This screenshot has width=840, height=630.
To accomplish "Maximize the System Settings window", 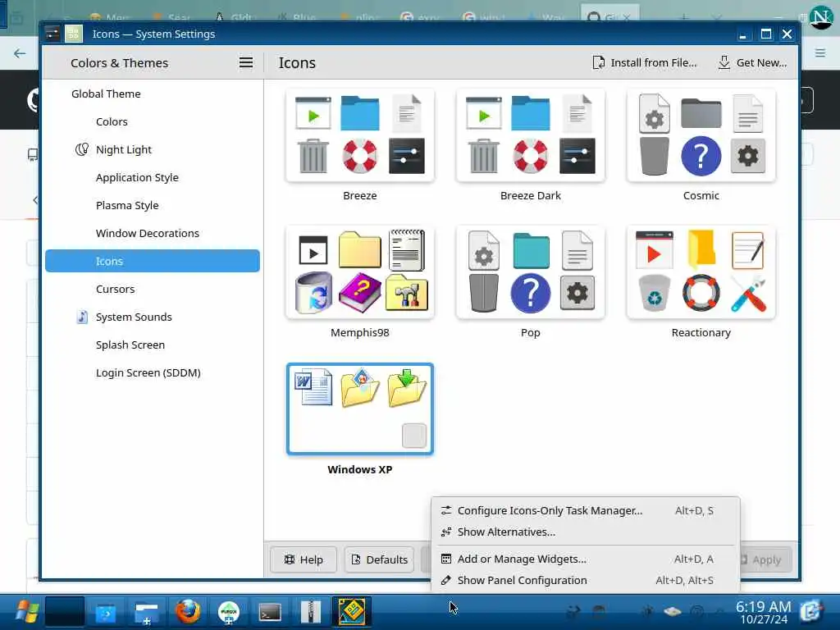I will tap(766, 34).
